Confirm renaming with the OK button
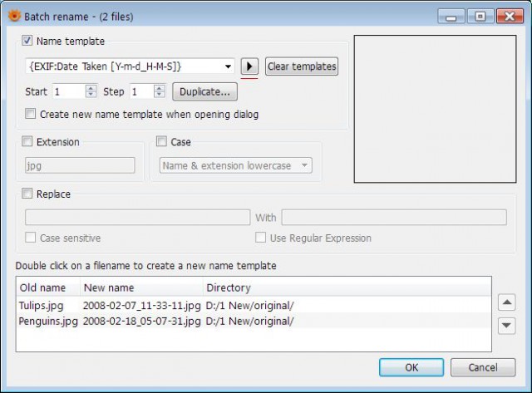The width and height of the screenshot is (532, 393). coord(411,367)
